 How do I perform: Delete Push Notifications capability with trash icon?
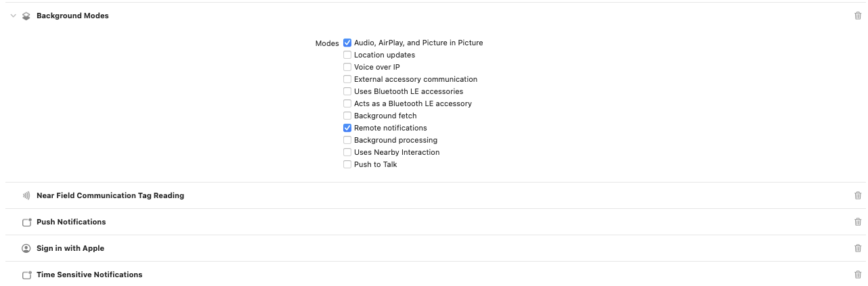[x=858, y=222]
